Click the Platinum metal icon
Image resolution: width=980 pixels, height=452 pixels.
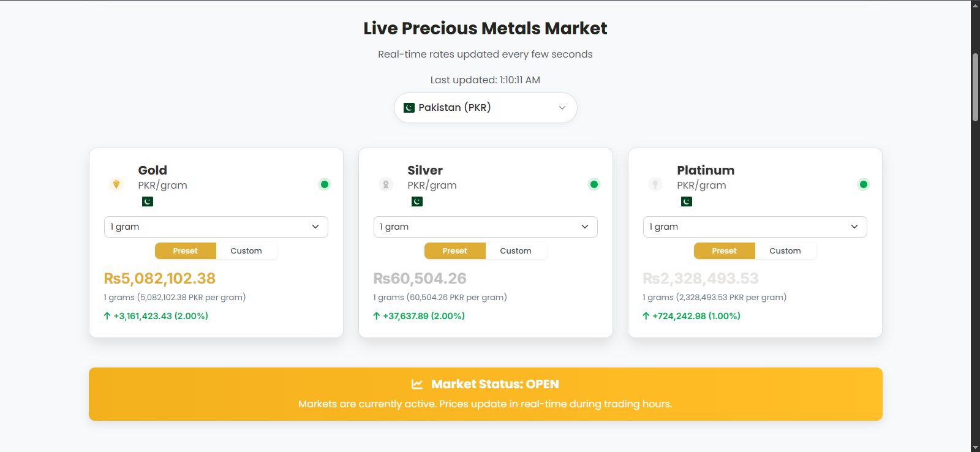pyautogui.click(x=655, y=184)
